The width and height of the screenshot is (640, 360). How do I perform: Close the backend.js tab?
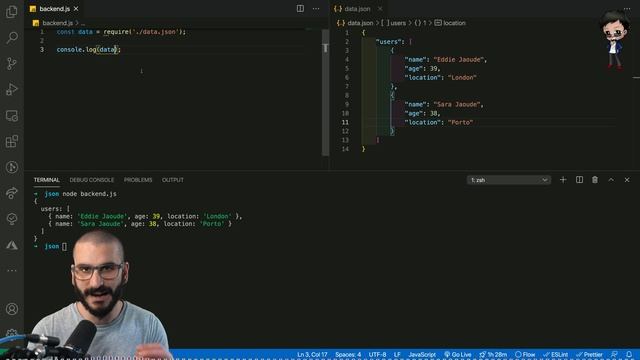click(x=76, y=9)
